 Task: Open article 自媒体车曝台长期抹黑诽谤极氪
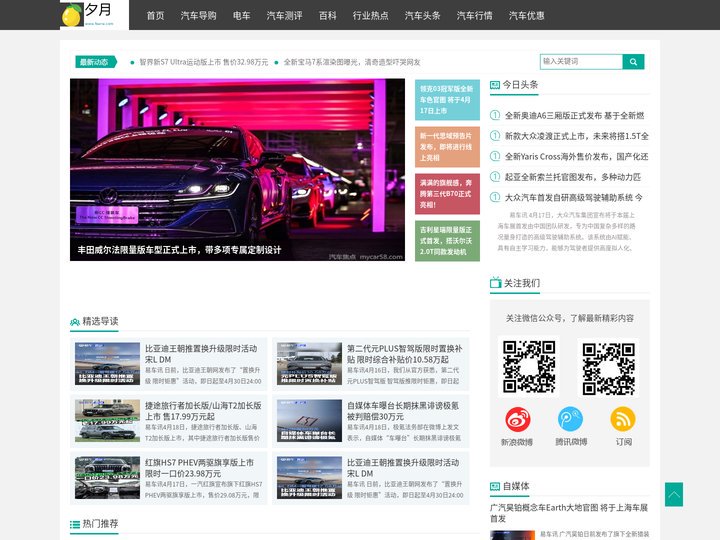(403, 411)
